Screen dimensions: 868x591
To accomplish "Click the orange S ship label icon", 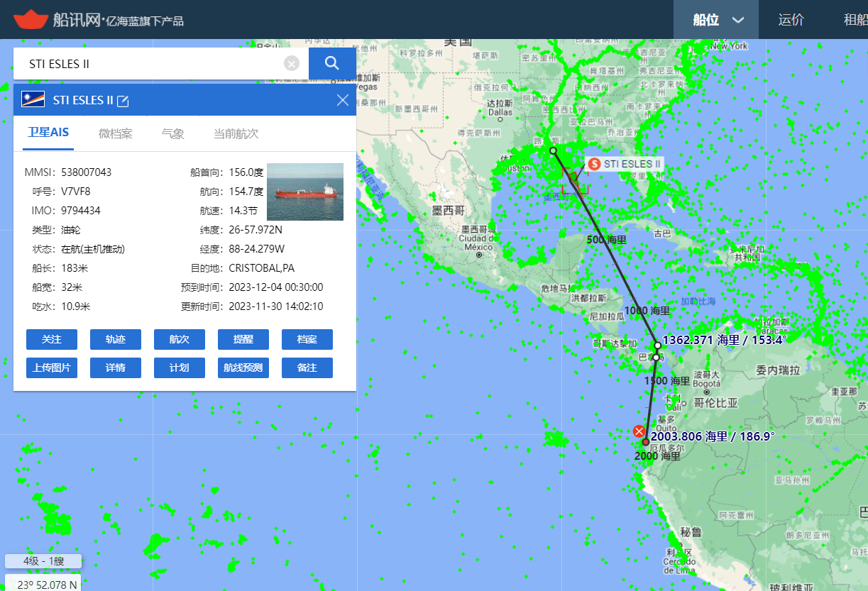I will [595, 164].
